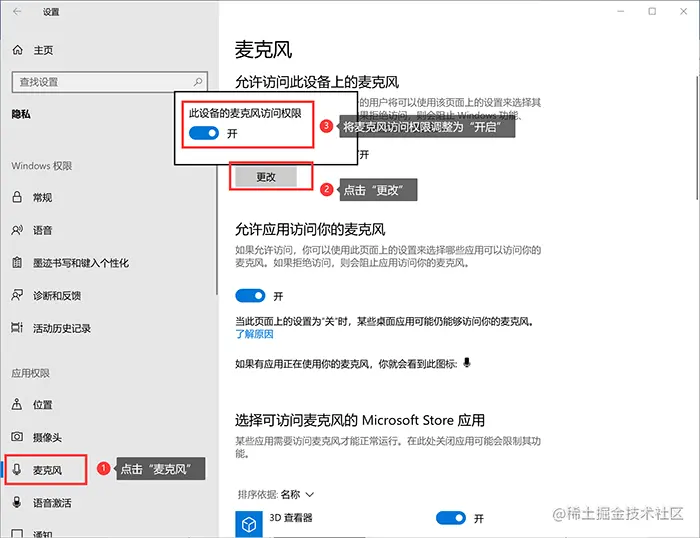
Task: Minimize the Settings window
Action: [x=621, y=11]
